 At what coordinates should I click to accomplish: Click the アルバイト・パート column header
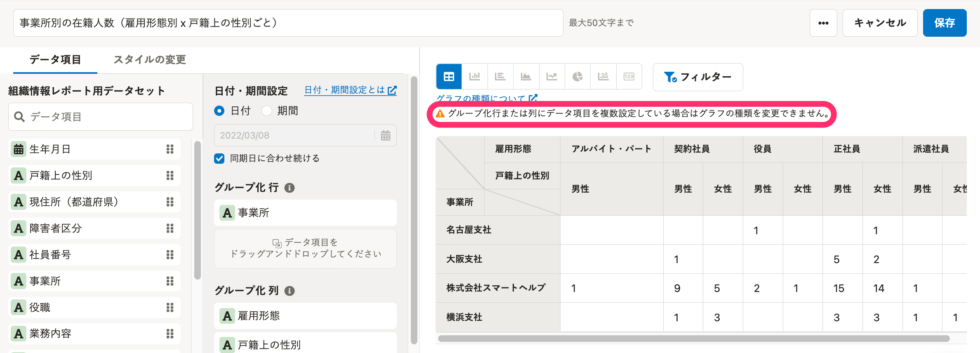pos(612,149)
